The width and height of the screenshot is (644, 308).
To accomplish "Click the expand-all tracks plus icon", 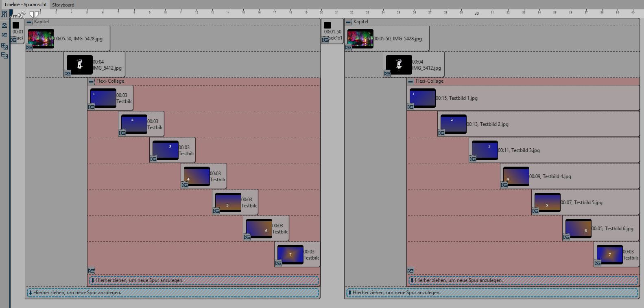I will point(4,46).
